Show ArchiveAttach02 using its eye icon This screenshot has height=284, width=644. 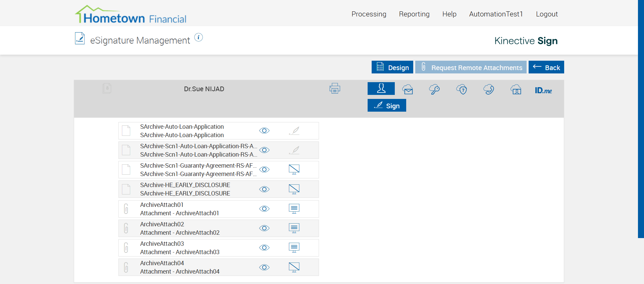(x=264, y=228)
